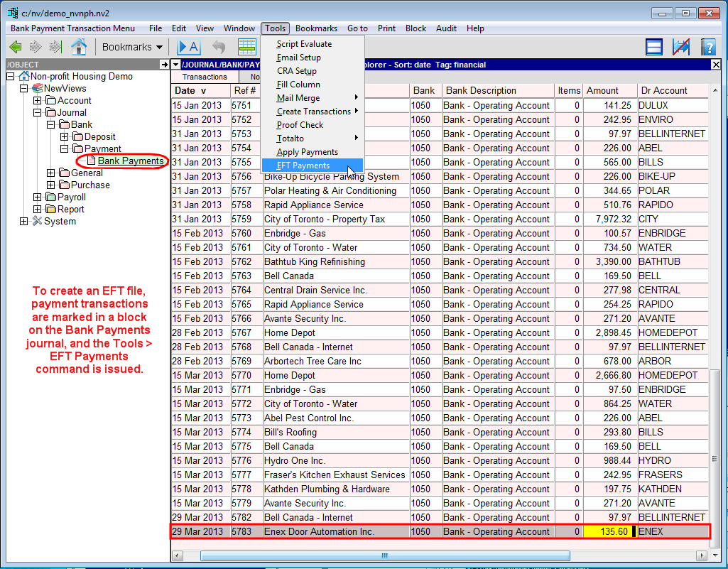Viewport: 728px width, 569px height.
Task: Open the help book question mark icon
Action: tap(707, 47)
